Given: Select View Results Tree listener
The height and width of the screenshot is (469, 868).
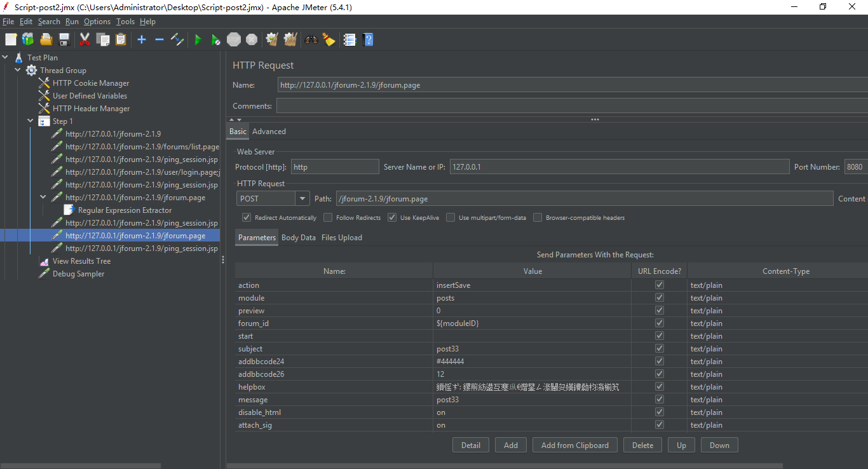Looking at the screenshot, I should pos(81,261).
